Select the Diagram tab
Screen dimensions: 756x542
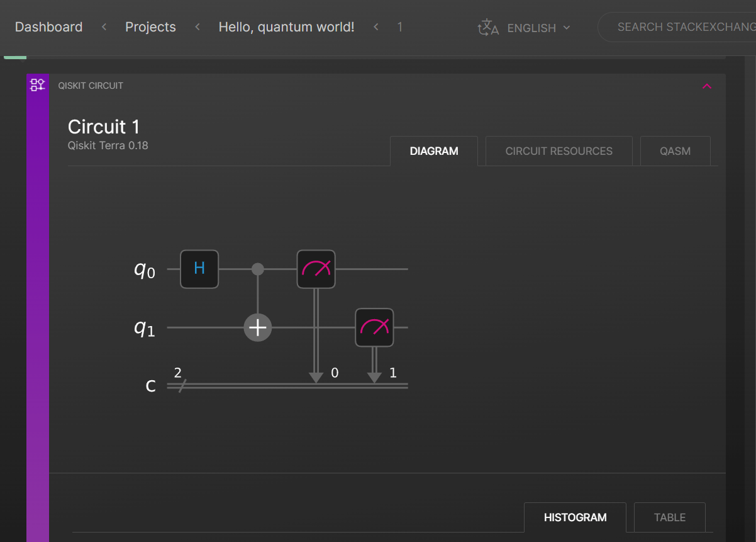[434, 151]
